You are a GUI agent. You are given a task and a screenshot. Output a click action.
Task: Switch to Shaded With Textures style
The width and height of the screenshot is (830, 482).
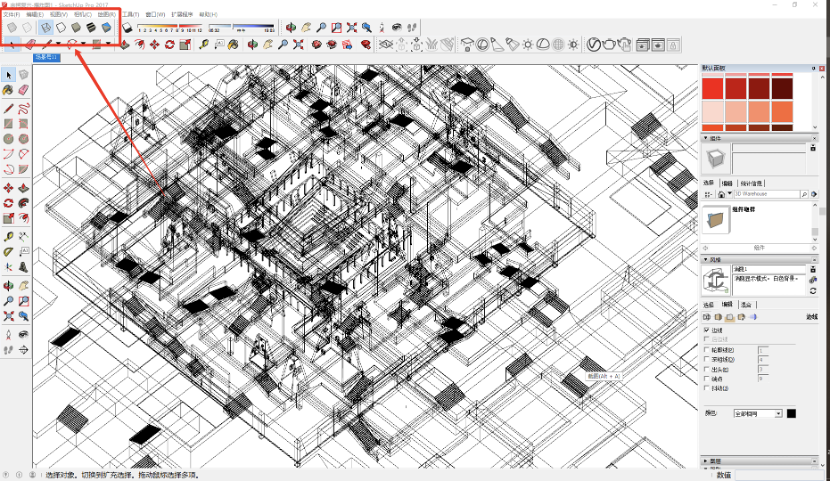click(91, 27)
